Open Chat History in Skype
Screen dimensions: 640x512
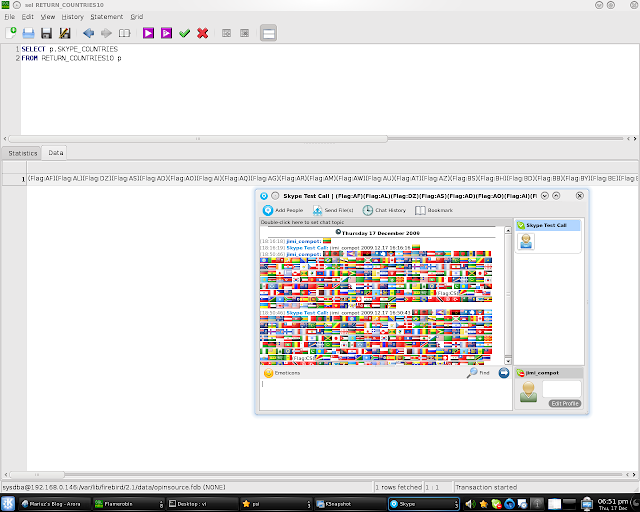tap(384, 210)
